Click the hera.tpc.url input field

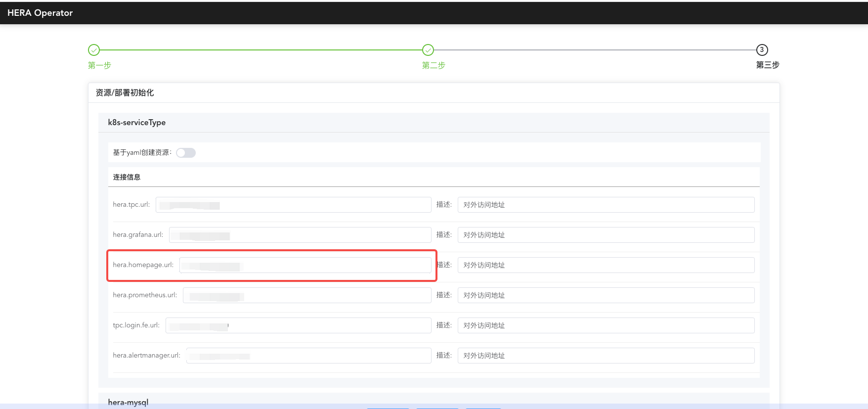pyautogui.click(x=293, y=205)
